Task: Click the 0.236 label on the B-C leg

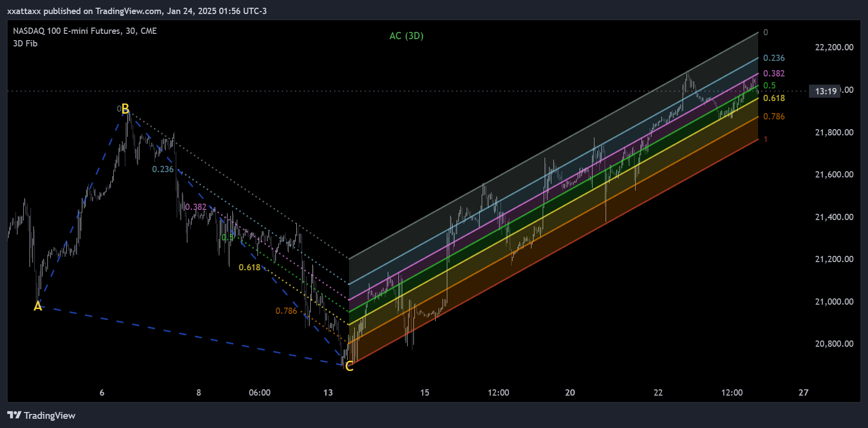Action: pyautogui.click(x=163, y=169)
